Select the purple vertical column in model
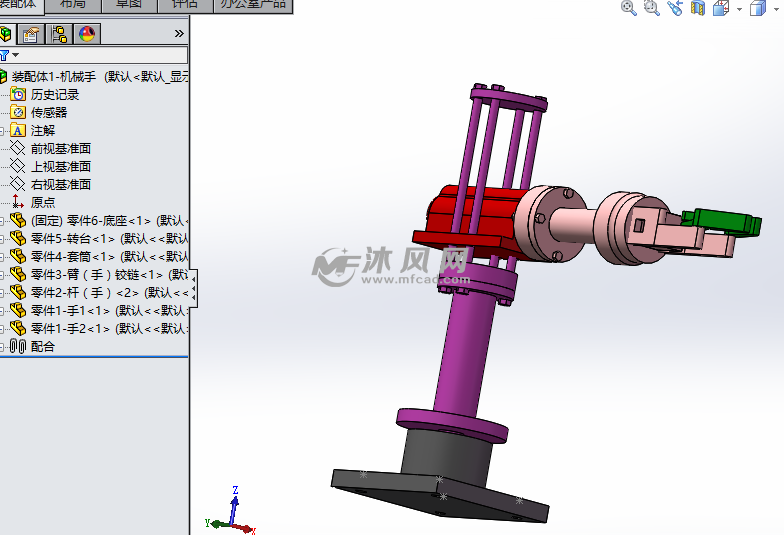784x535 pixels. pyautogui.click(x=462, y=355)
